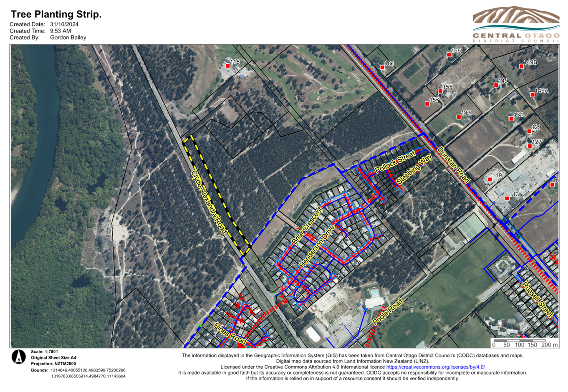Click the first Bounds coordinates line

click(88, 370)
